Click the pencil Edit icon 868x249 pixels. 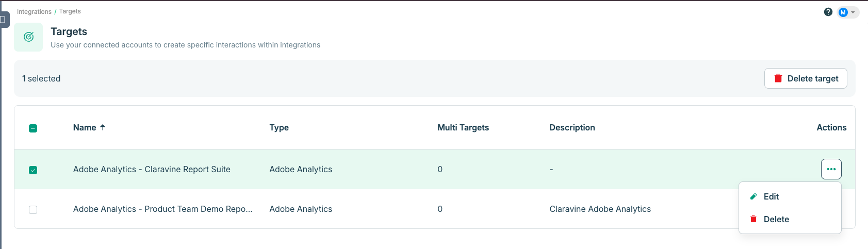[754, 196]
